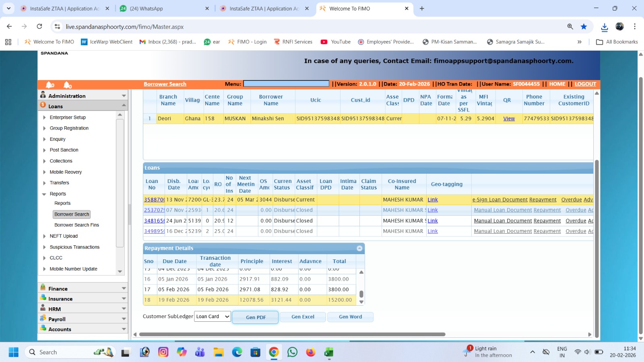This screenshot has height=362, width=644.
Task: Bookmark this page with star icon
Action: (584, 27)
